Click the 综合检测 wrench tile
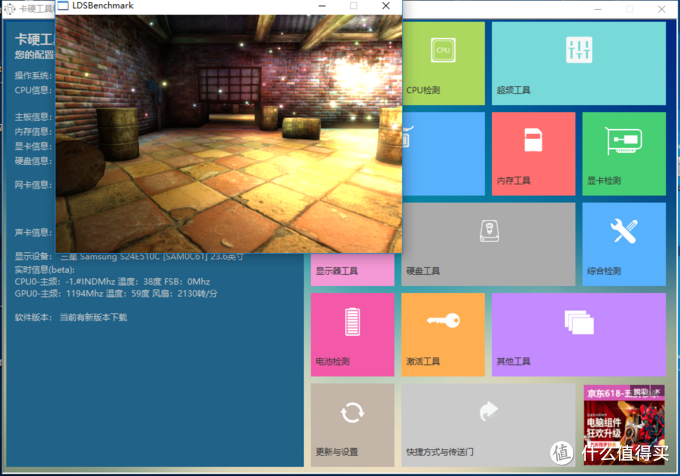Image resolution: width=680 pixels, height=476 pixels. point(623,244)
